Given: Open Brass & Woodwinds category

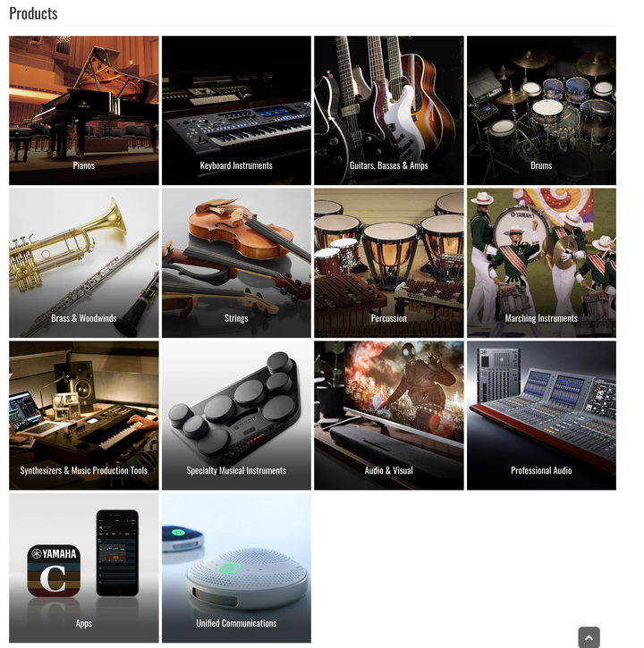Looking at the screenshot, I should (83, 263).
